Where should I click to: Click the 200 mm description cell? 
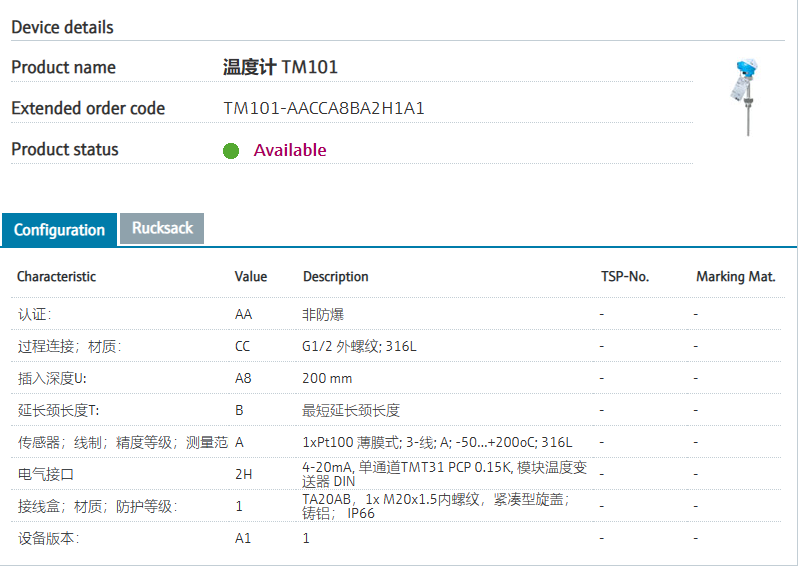pos(327,379)
